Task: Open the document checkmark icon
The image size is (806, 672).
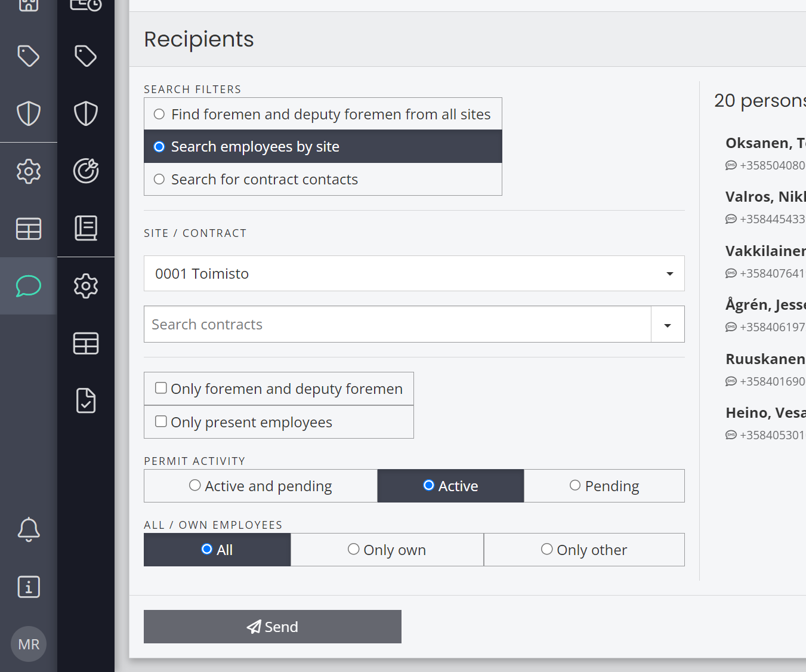Action: point(86,400)
